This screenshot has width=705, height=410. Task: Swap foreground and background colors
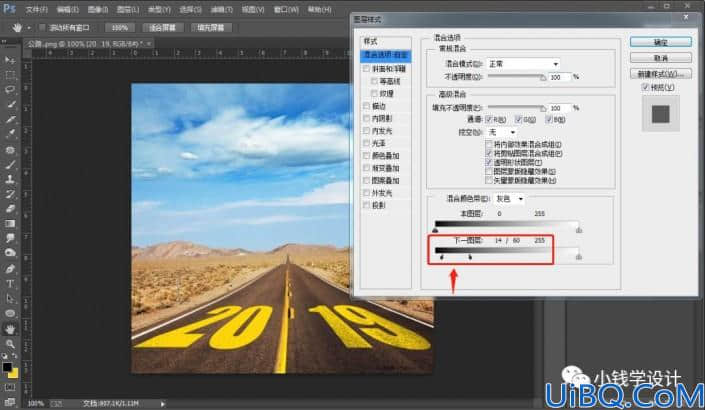coord(14,356)
